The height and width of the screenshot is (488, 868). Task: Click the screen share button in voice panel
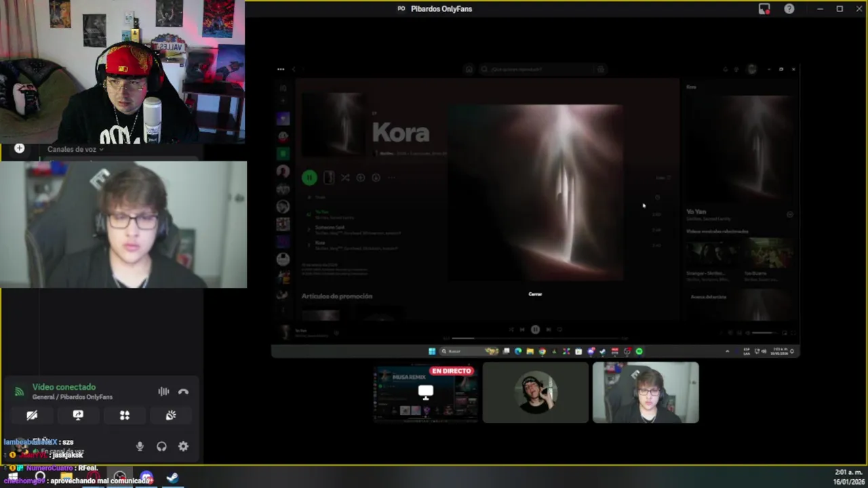click(78, 415)
